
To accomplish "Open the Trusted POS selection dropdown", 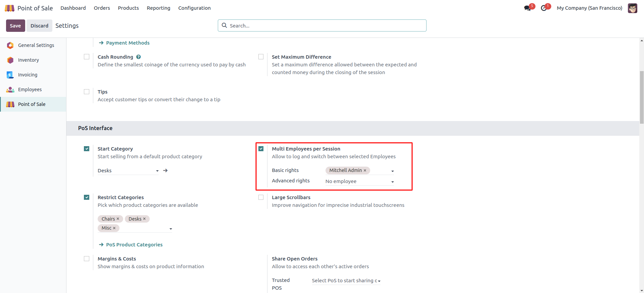I will point(379,281).
